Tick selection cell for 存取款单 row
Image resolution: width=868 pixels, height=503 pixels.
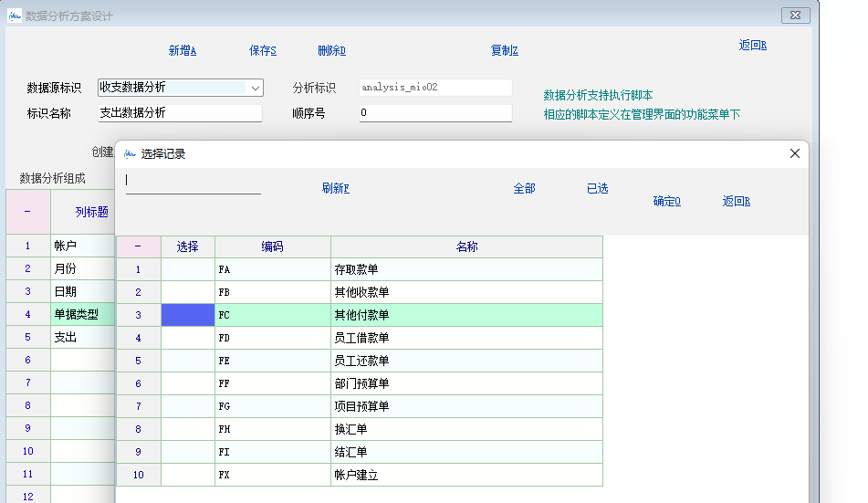(x=188, y=269)
